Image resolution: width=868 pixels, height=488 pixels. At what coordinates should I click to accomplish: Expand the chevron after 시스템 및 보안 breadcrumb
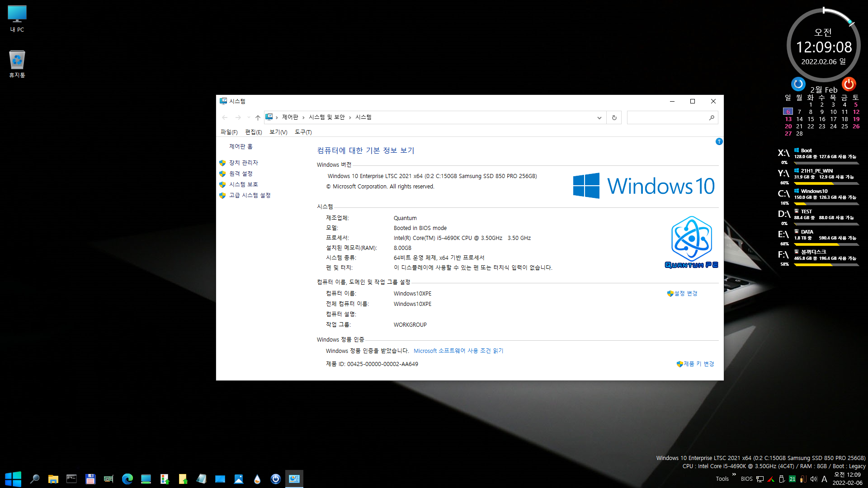tap(350, 117)
